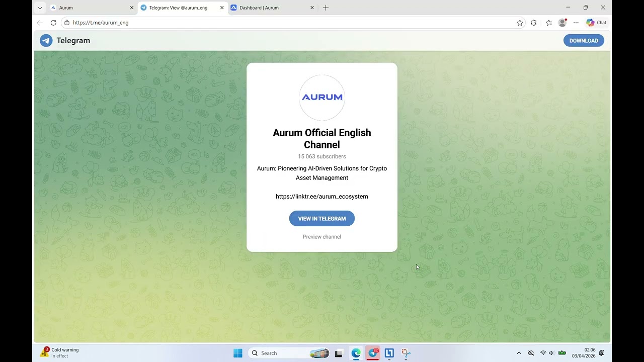Open the favorites list
This screenshot has width=644, height=362.
pos(548,23)
